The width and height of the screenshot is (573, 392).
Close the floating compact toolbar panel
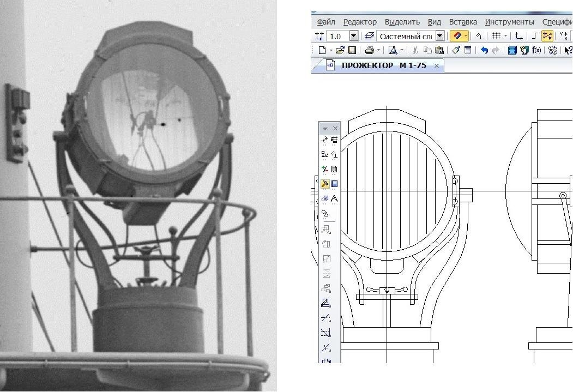point(335,129)
